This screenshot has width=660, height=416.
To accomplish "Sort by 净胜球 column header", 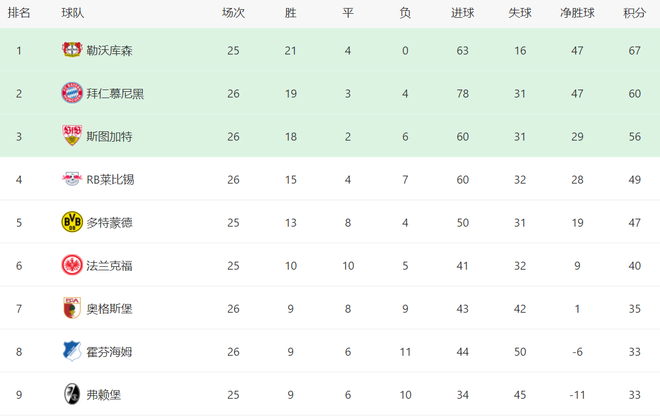I will point(577,13).
